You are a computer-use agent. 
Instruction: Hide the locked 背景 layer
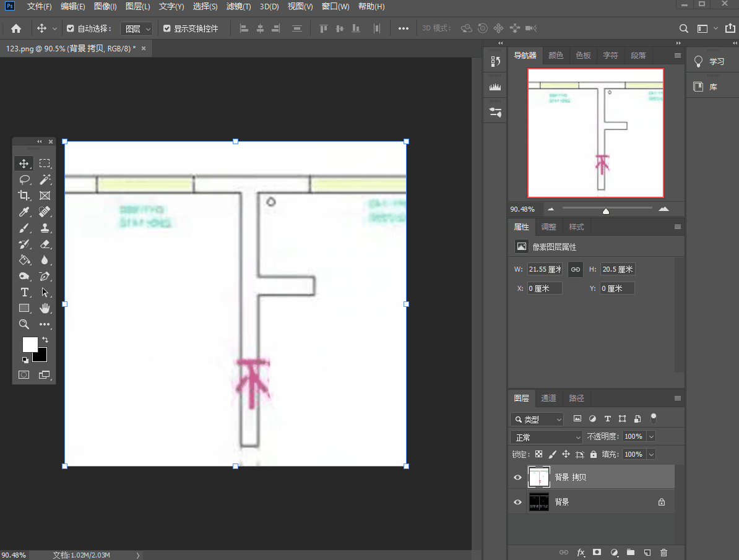[517, 502]
